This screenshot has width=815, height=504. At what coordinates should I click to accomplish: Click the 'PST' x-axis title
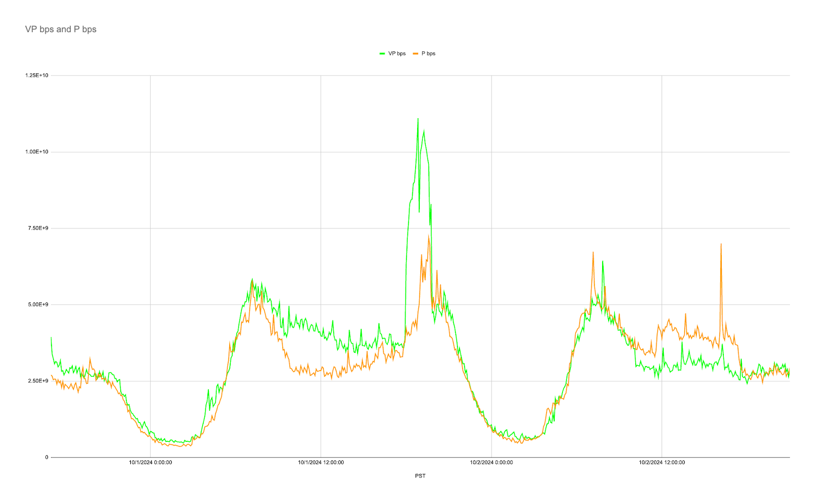click(x=420, y=476)
